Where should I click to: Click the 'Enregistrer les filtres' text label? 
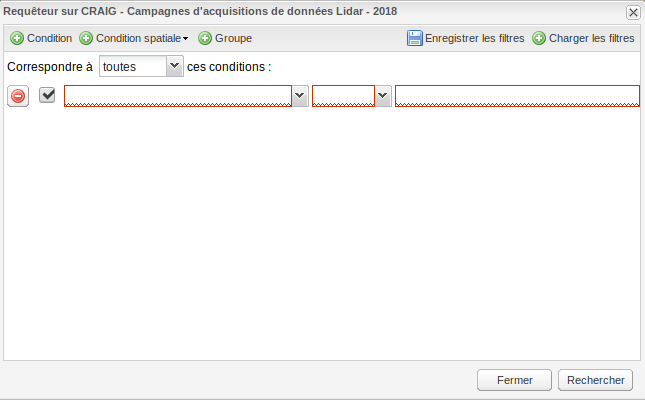pos(475,38)
